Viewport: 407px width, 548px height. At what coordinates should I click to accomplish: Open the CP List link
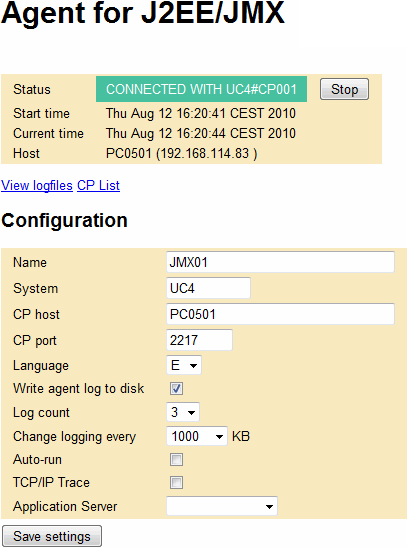[x=99, y=186]
